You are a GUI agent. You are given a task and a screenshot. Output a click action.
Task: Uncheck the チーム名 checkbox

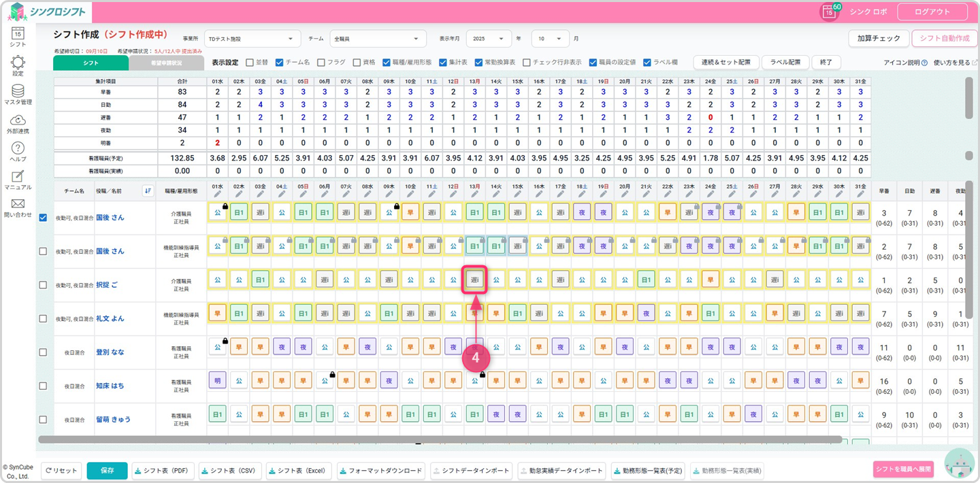(x=279, y=62)
